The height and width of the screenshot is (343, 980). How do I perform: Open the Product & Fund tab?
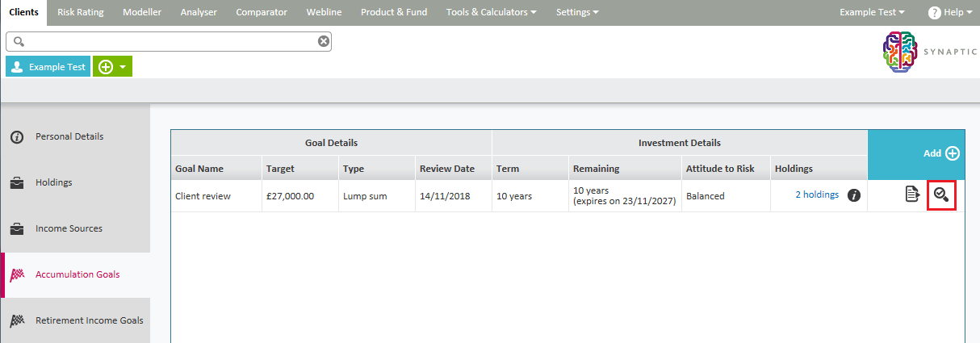tap(394, 12)
